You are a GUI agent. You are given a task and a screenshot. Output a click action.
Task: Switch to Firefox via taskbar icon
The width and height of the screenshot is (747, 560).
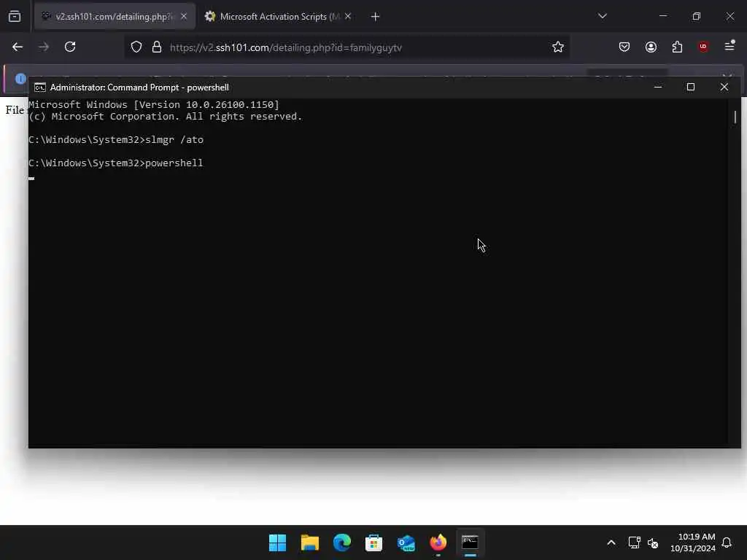point(438,542)
